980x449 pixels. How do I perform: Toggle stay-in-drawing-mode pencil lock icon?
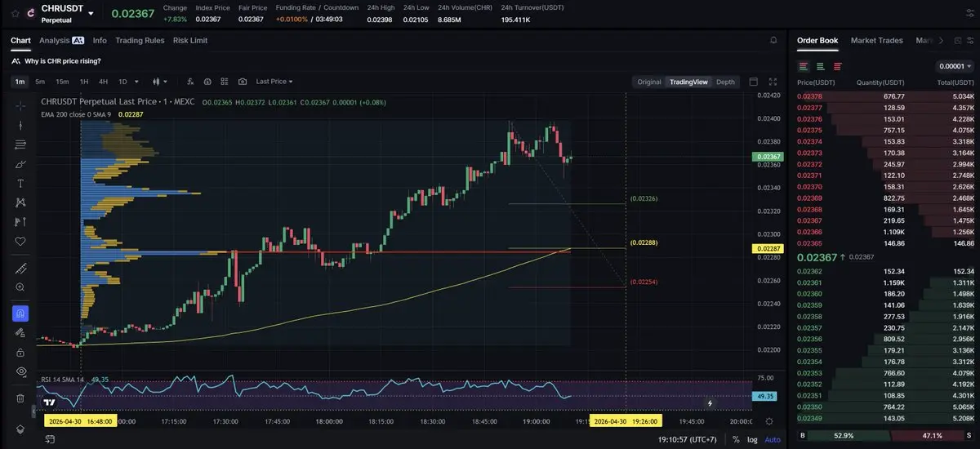pyautogui.click(x=20, y=333)
